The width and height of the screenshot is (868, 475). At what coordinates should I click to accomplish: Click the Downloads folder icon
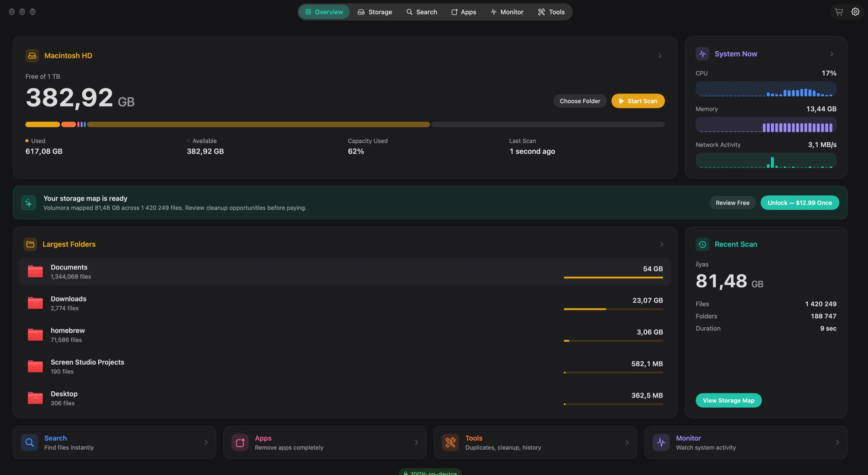[x=35, y=303]
